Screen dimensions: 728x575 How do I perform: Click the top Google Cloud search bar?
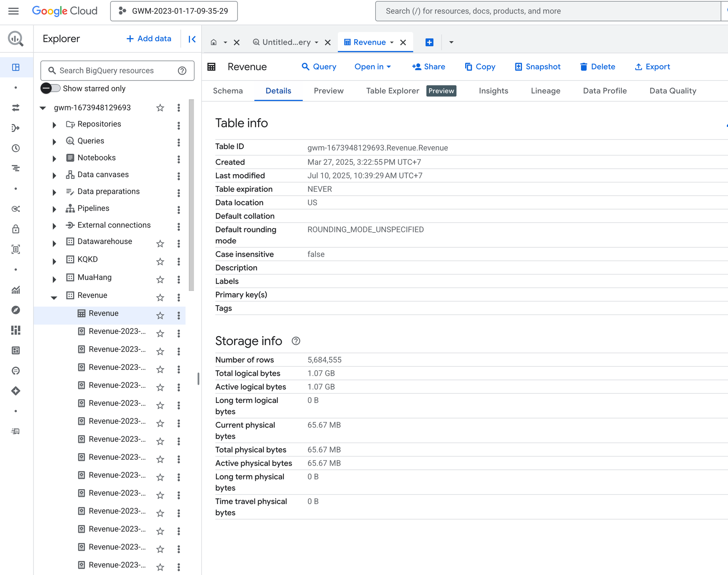[x=548, y=11]
